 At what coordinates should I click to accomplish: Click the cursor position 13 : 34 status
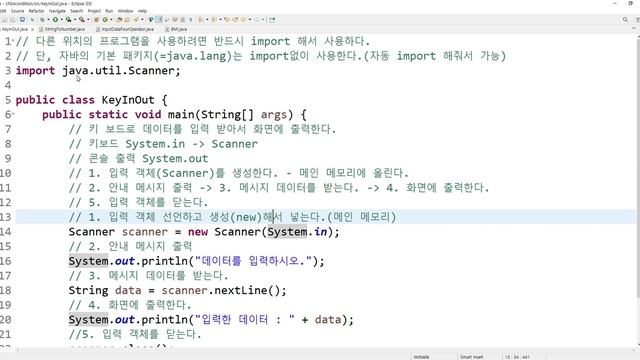(x=517, y=357)
